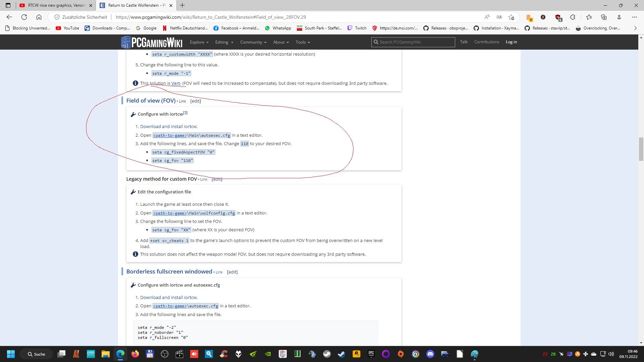644x362 pixels.
Task: Expand the About dropdown menu
Action: 281,42
